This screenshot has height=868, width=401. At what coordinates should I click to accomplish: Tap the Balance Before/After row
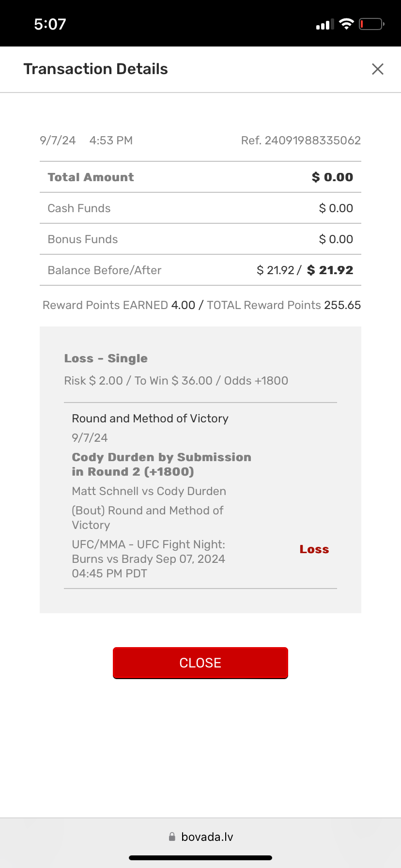(x=200, y=270)
